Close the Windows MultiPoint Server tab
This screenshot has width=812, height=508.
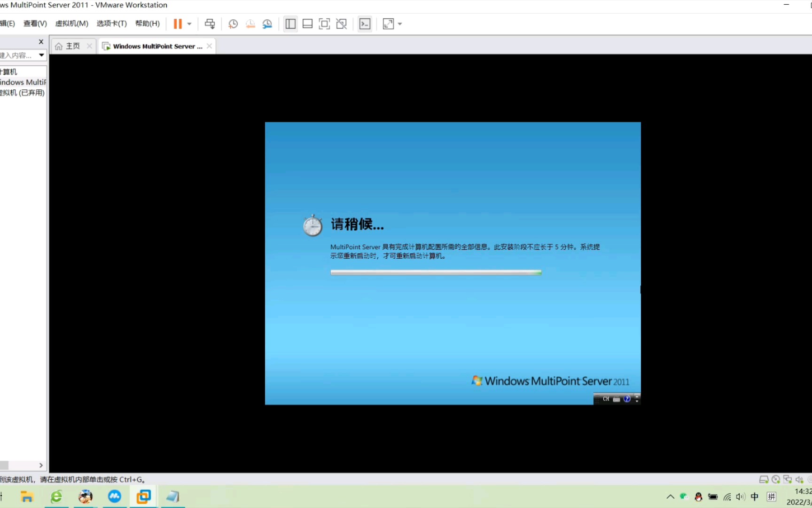(x=209, y=46)
